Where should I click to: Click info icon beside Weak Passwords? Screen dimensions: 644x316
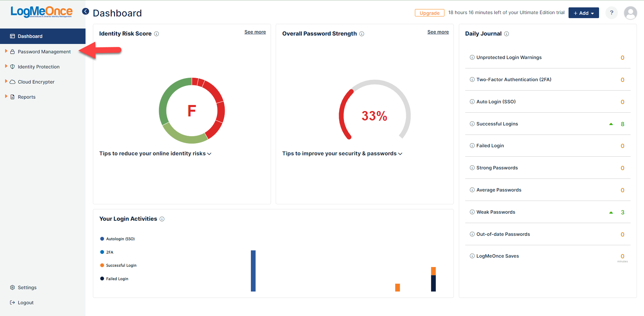coord(472,212)
